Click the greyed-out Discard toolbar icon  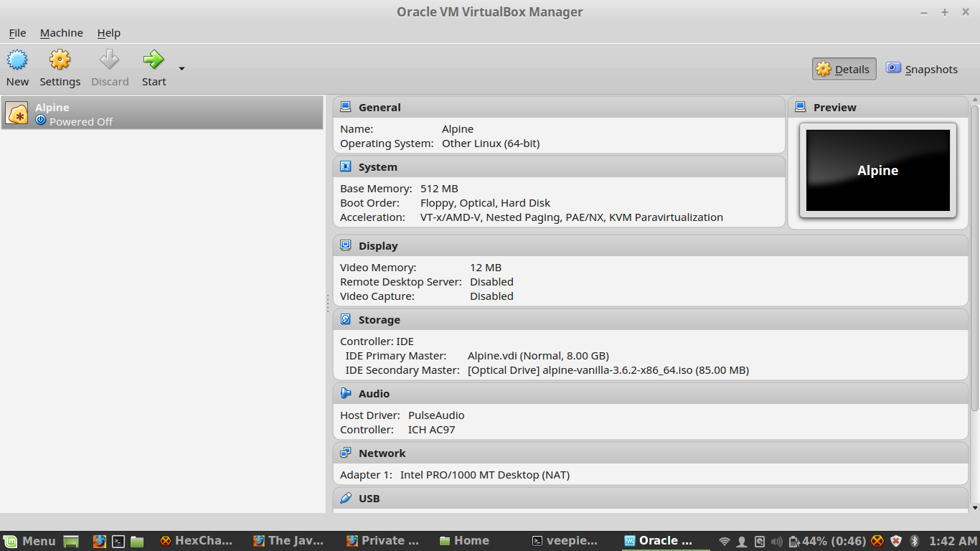coord(109,60)
